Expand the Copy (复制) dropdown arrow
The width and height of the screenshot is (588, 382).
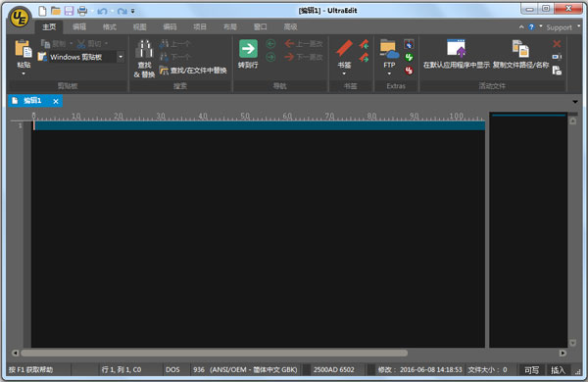[x=72, y=44]
